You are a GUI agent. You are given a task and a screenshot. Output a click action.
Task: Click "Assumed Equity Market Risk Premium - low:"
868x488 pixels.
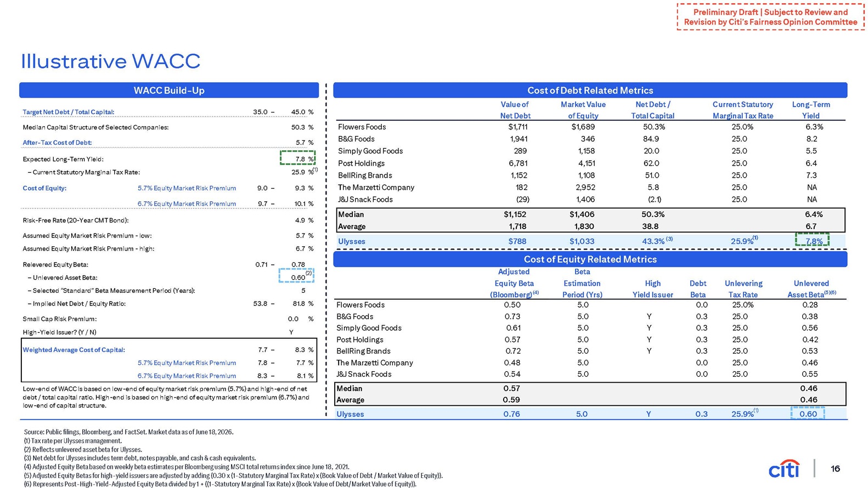87,236
